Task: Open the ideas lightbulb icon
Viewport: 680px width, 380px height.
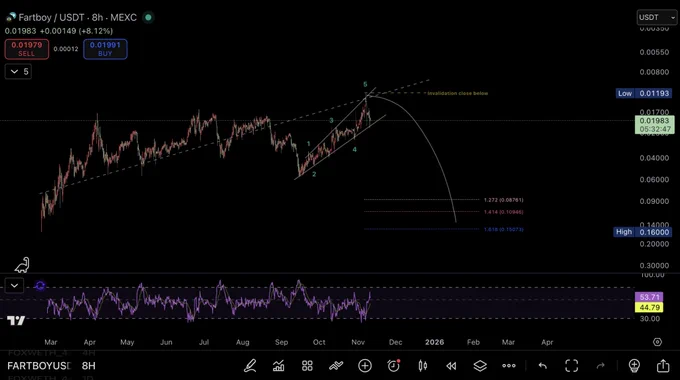Action: (634, 366)
